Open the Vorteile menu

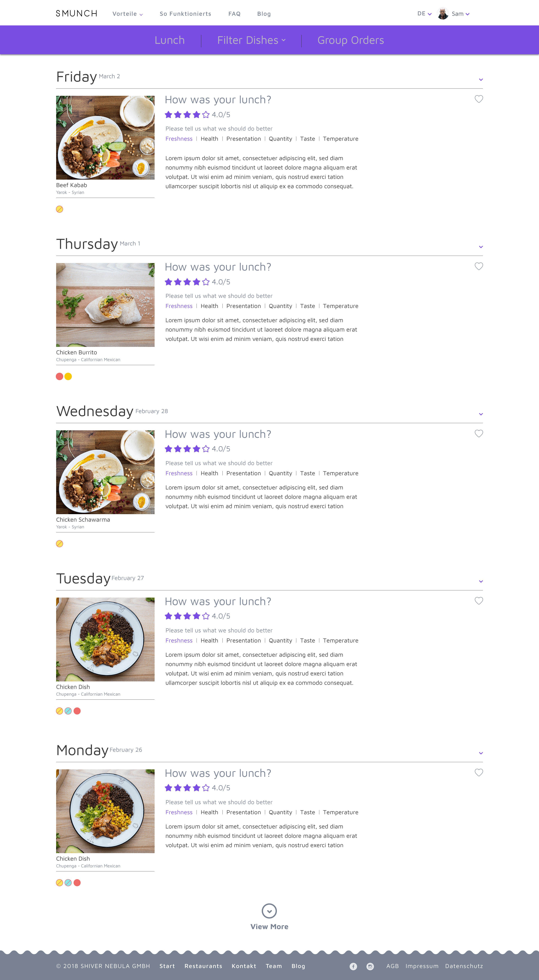pyautogui.click(x=127, y=14)
